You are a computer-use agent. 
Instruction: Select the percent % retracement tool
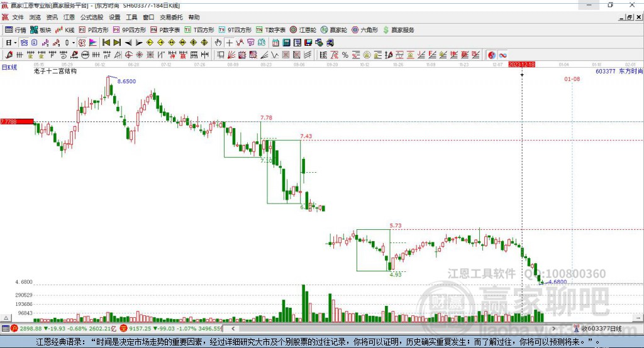(345, 55)
